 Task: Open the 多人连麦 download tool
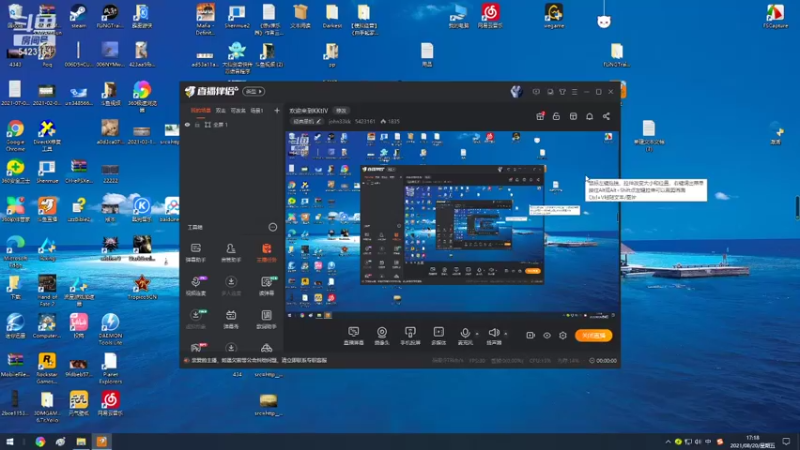point(231,286)
